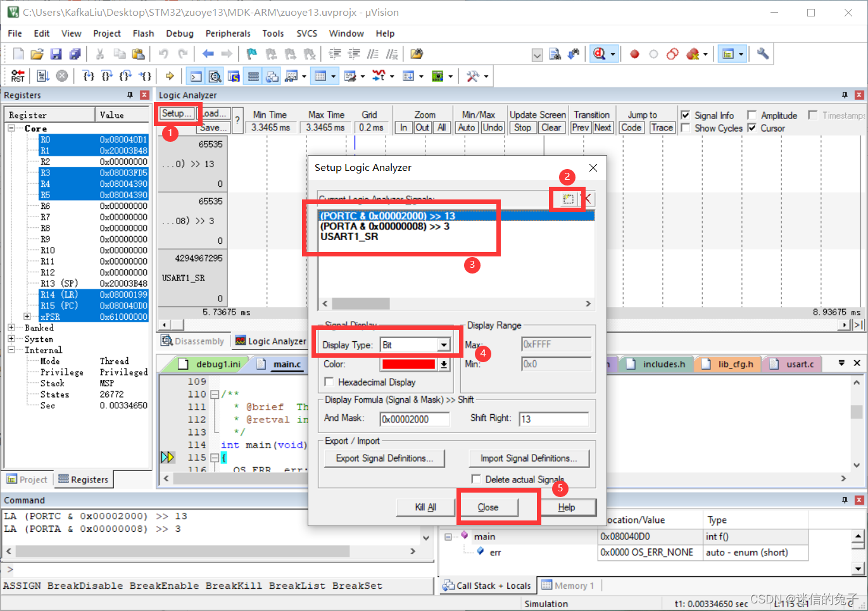
Task: Expand the Banked register group
Action: click(x=11, y=327)
